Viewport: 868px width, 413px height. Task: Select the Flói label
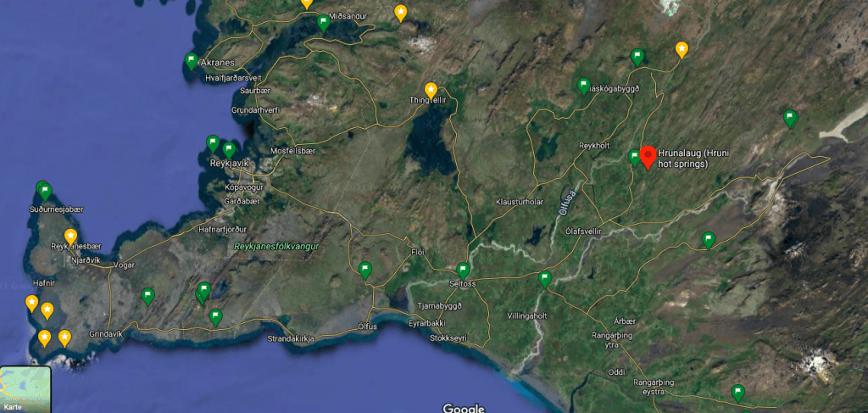(417, 252)
